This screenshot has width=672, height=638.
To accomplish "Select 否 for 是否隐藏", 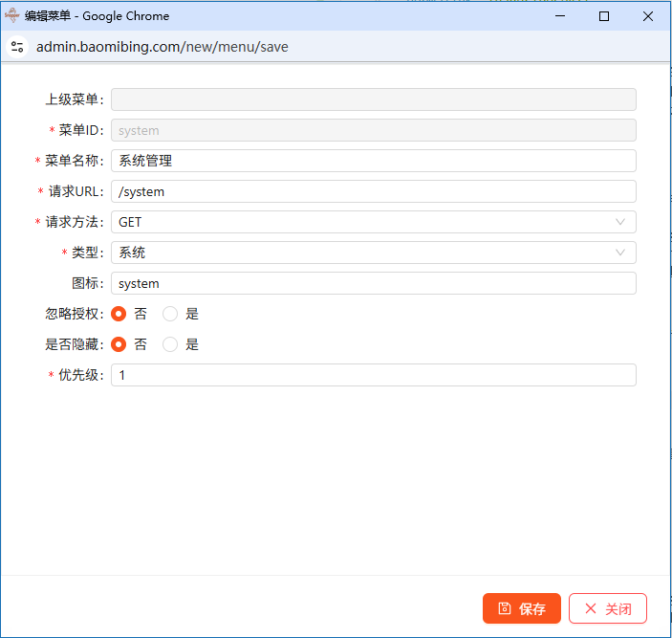I will [119, 344].
